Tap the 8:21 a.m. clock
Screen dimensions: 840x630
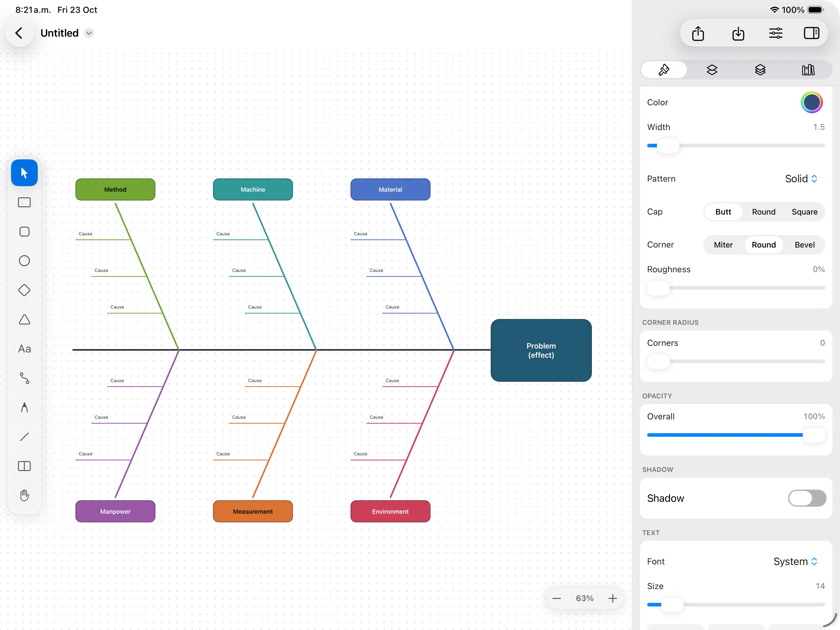pyautogui.click(x=33, y=10)
